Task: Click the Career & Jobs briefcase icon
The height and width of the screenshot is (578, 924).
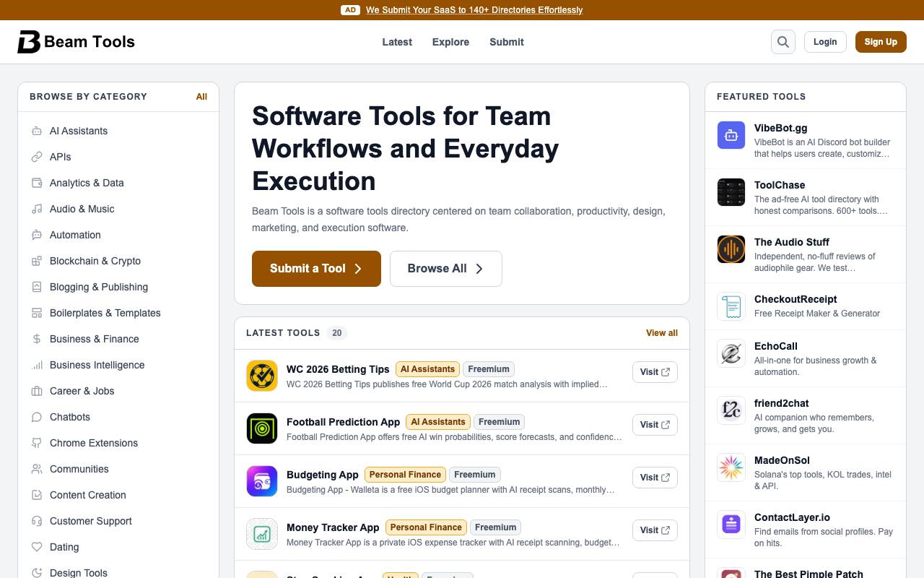Action: pyautogui.click(x=37, y=391)
